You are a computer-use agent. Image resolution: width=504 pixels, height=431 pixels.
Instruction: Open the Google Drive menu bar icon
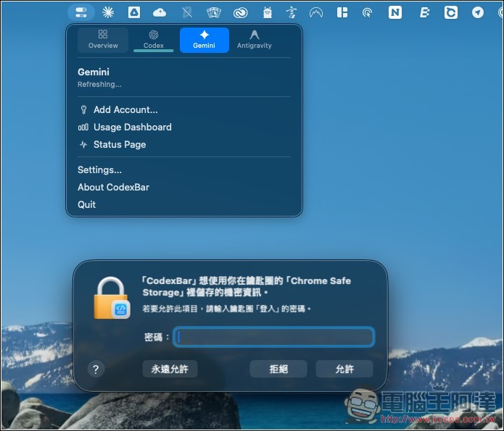tap(134, 12)
